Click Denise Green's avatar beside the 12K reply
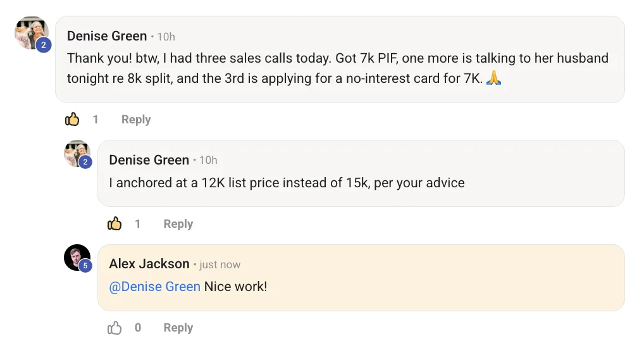 coord(77,153)
